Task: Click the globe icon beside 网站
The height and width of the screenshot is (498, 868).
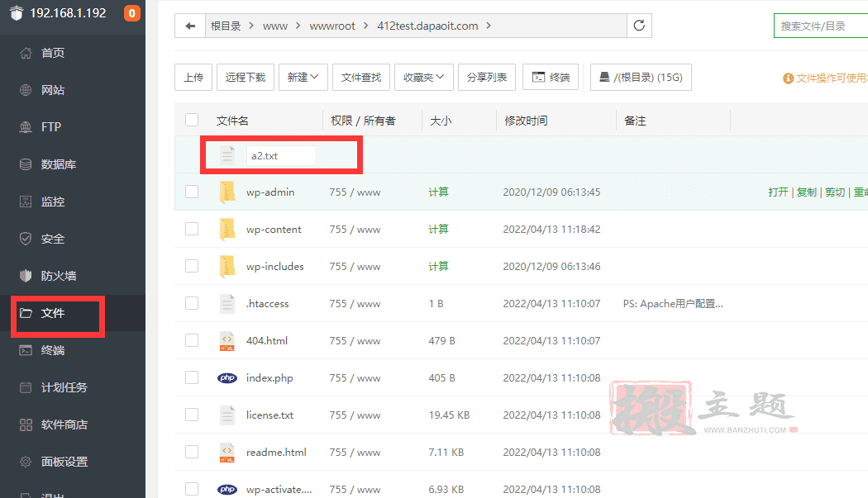Action: point(26,90)
